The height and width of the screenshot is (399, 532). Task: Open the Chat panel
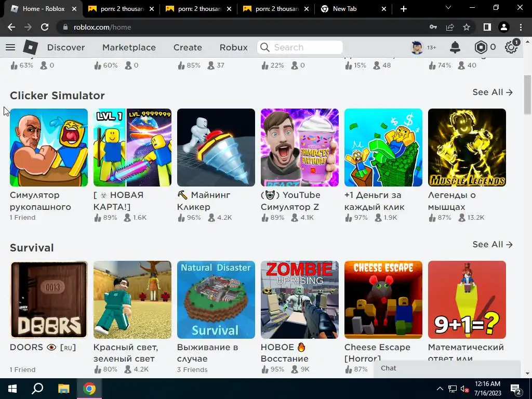(x=447, y=368)
